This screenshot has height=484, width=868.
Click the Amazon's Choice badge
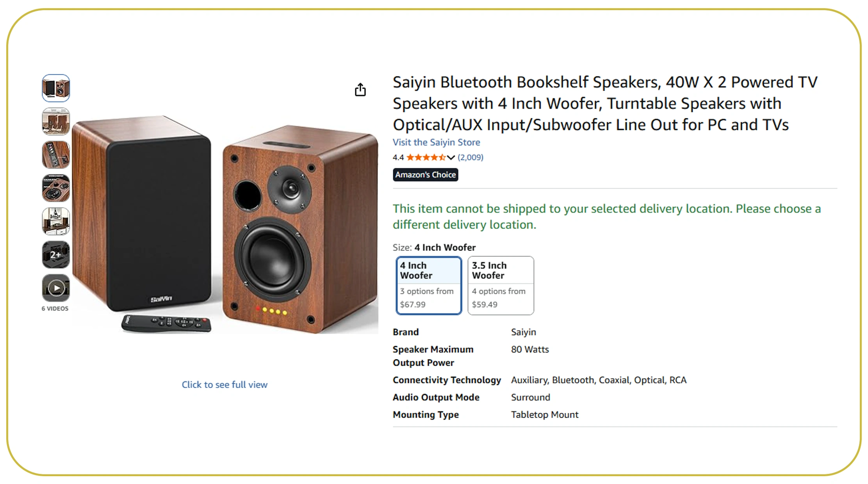click(425, 175)
